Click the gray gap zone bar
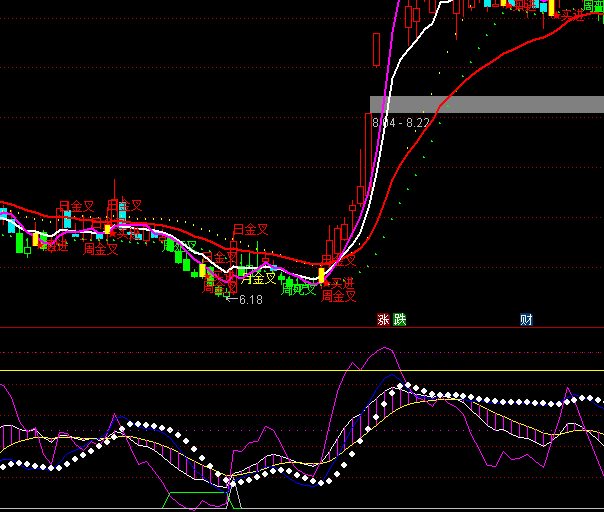 click(x=486, y=104)
